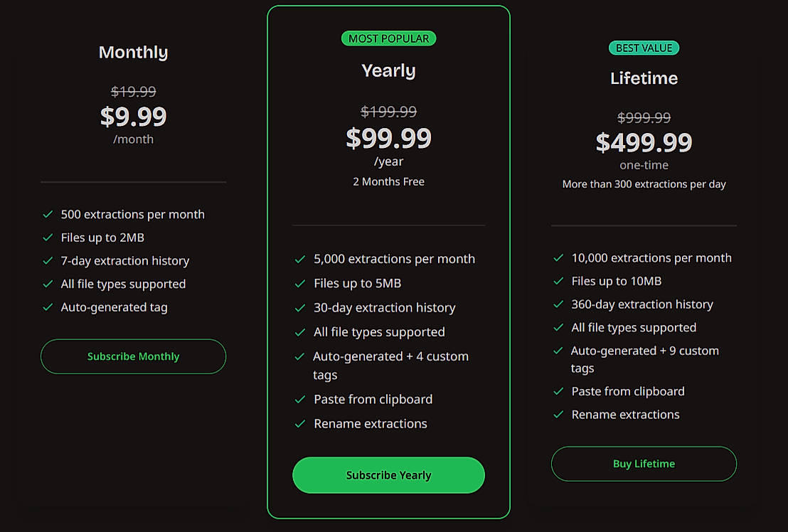Click checkmark next to Files up to 5MB
788x532 pixels.
click(300, 284)
